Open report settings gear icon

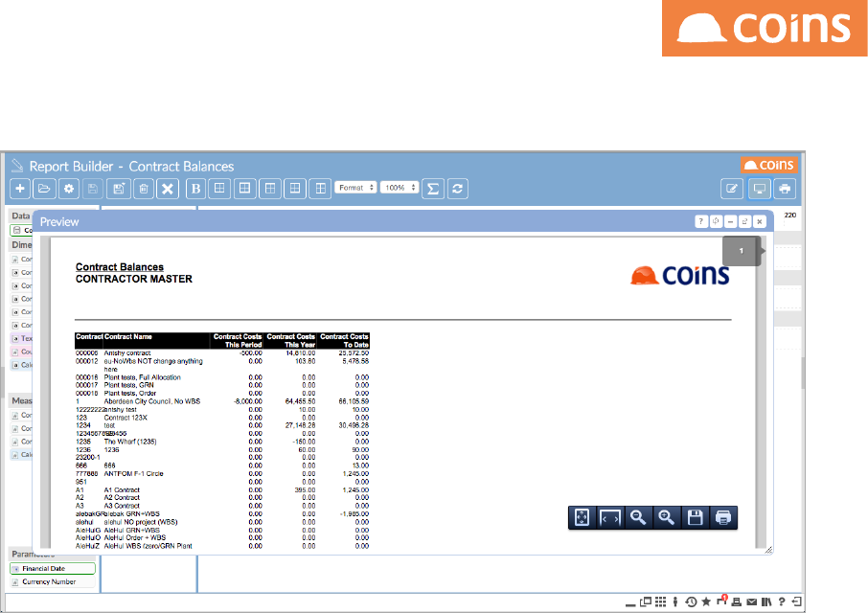[69, 189]
